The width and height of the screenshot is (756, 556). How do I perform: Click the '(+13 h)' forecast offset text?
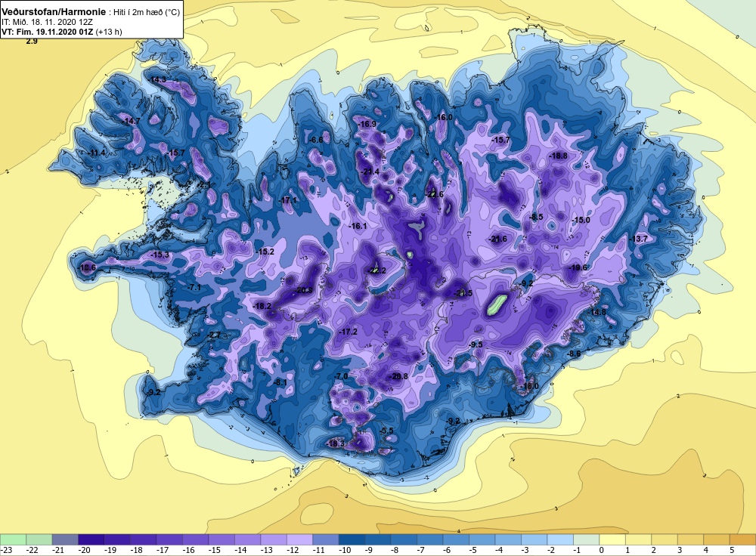pyautogui.click(x=109, y=32)
